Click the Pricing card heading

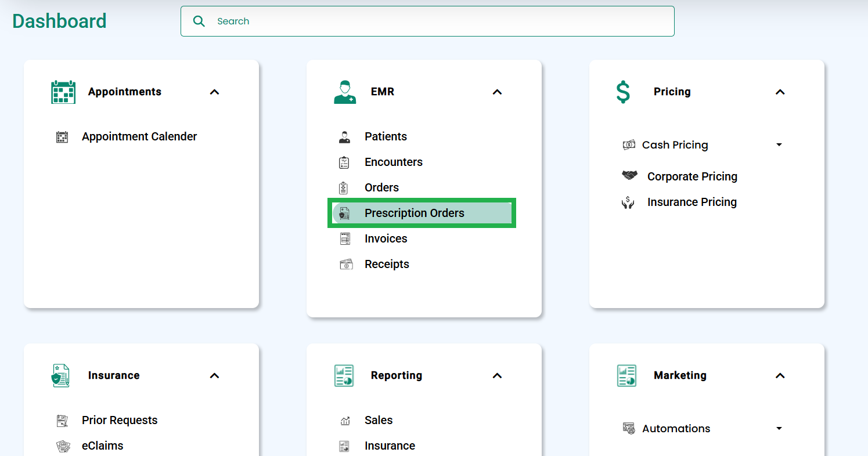pos(672,92)
